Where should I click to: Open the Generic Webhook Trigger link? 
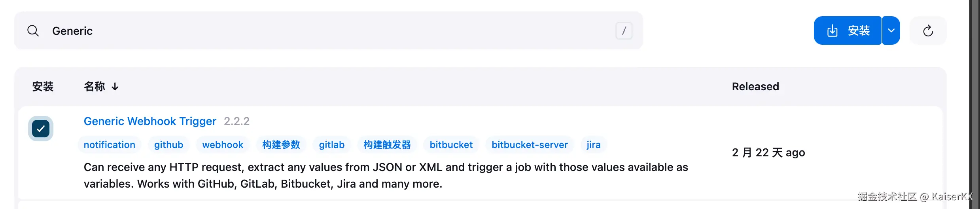coord(150,121)
